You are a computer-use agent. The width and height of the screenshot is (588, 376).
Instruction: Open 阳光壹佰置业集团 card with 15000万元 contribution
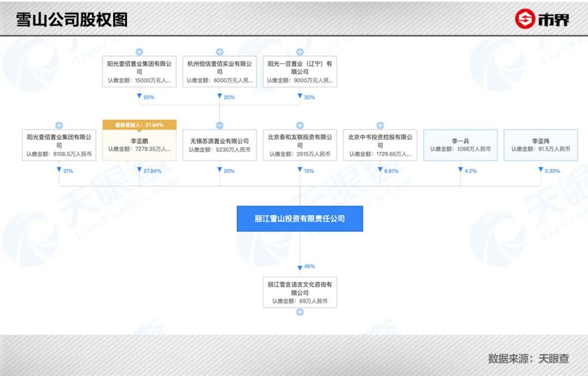click(x=139, y=72)
